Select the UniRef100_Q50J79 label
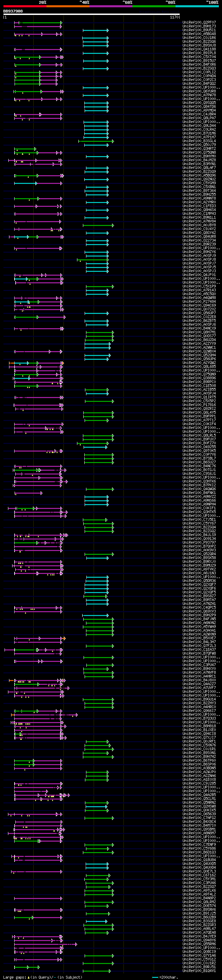The image size is (222, 980). click(199, 145)
